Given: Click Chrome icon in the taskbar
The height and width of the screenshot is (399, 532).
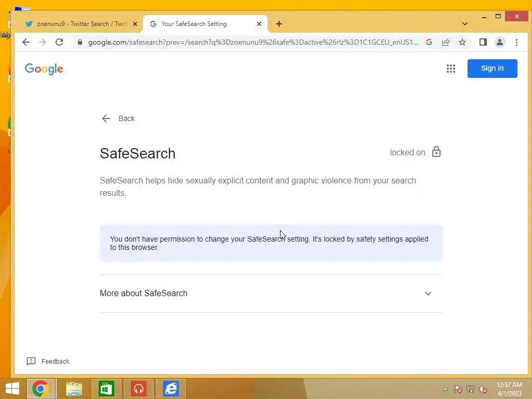Looking at the screenshot, I should coord(41,389).
